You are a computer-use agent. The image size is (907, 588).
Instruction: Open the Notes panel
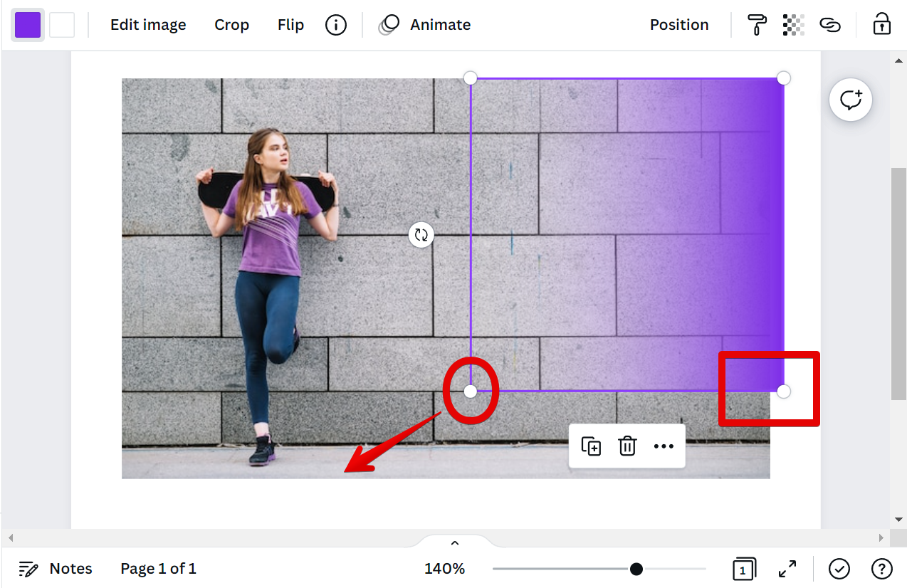55,569
